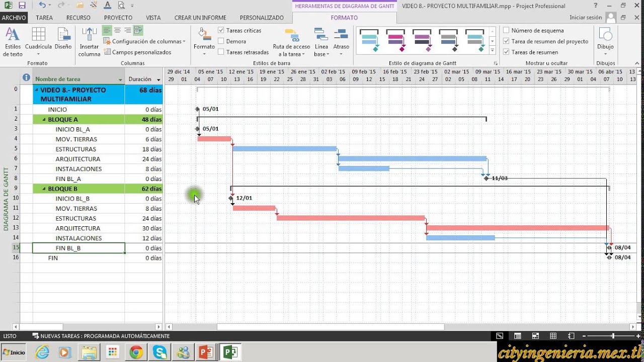Open the Línea base dropdown
Image resolution: width=644 pixels, height=362 pixels.
(x=320, y=42)
